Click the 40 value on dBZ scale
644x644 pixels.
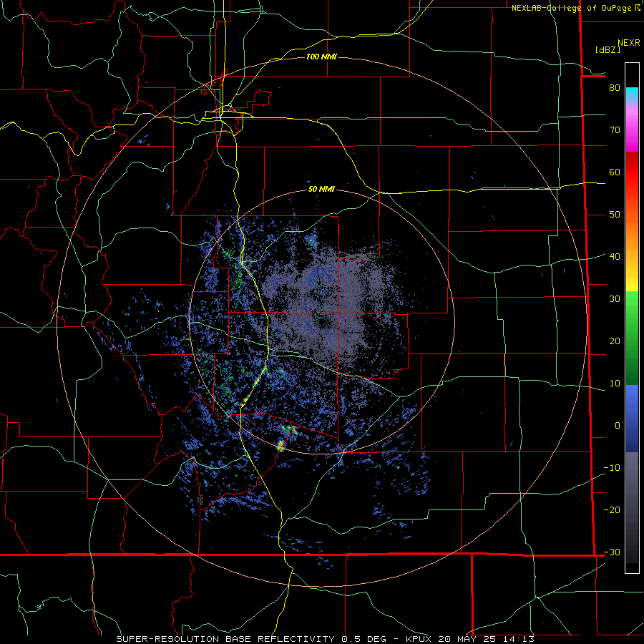(615, 256)
